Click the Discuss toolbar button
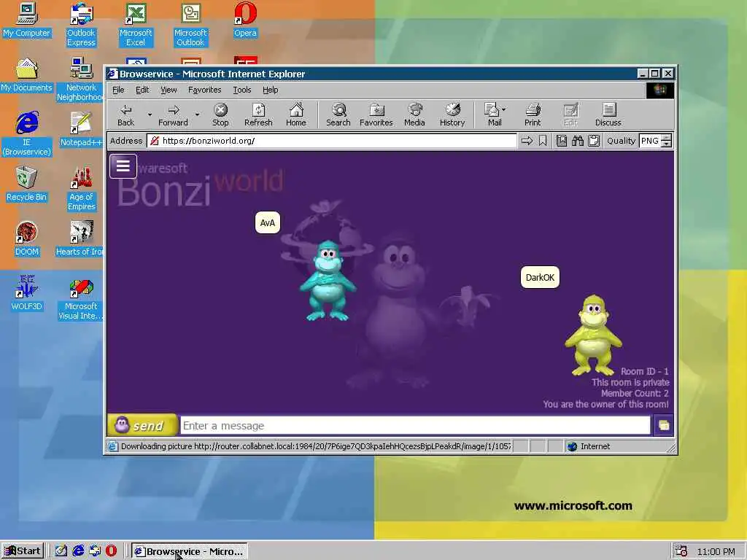The height and width of the screenshot is (560, 747). tap(608, 114)
